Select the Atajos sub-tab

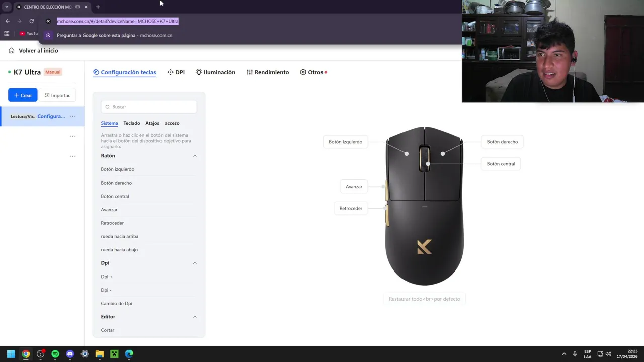coord(152,123)
